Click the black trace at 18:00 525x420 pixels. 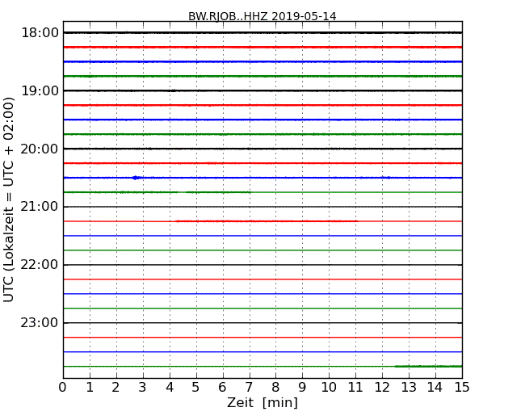(262, 33)
